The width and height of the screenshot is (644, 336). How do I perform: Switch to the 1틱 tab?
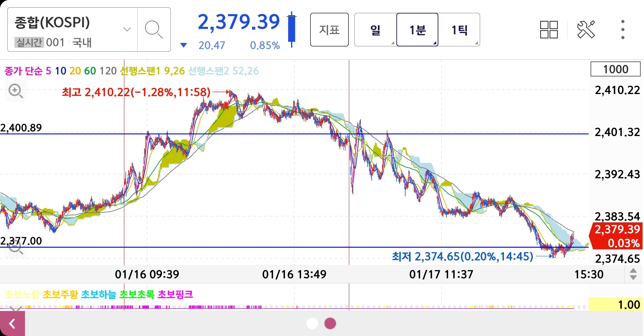tap(460, 29)
